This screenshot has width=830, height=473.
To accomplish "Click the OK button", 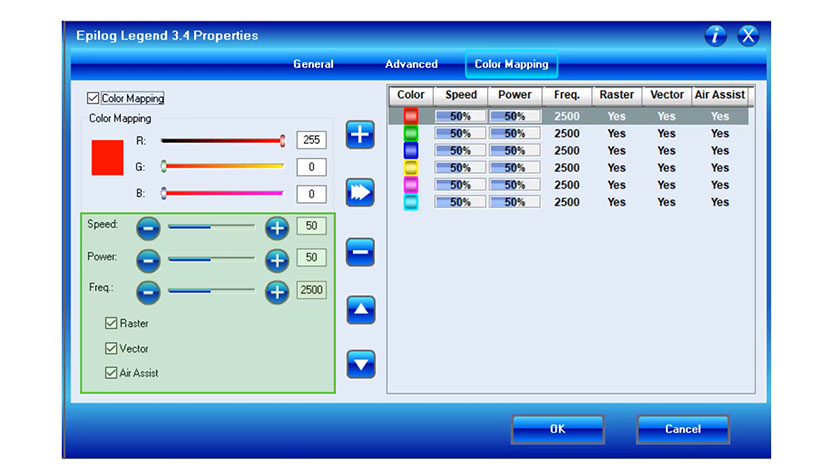I will click(557, 429).
